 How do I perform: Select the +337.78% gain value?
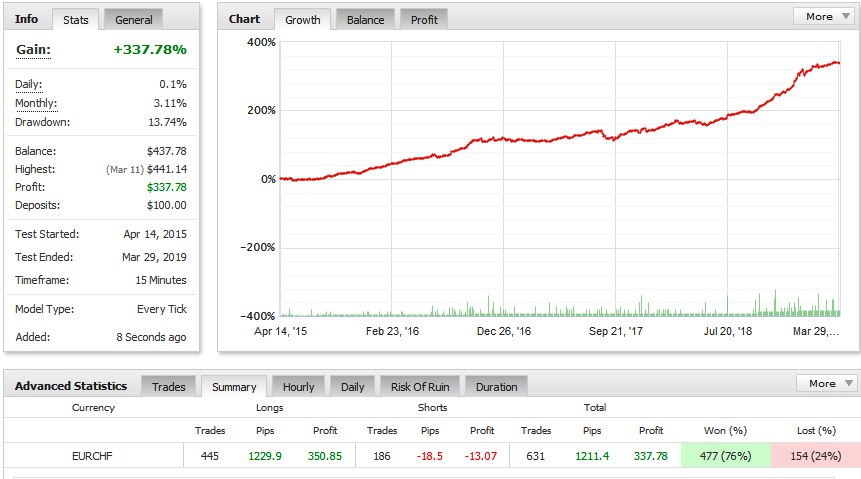click(x=150, y=49)
